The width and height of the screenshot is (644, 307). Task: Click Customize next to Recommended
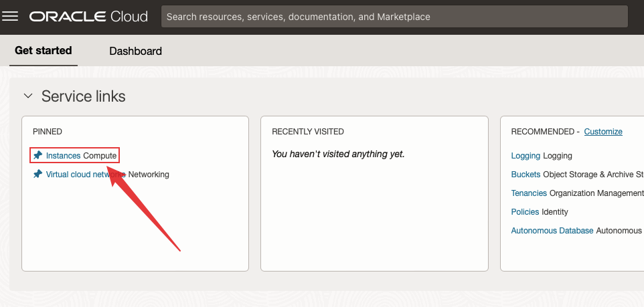point(603,132)
